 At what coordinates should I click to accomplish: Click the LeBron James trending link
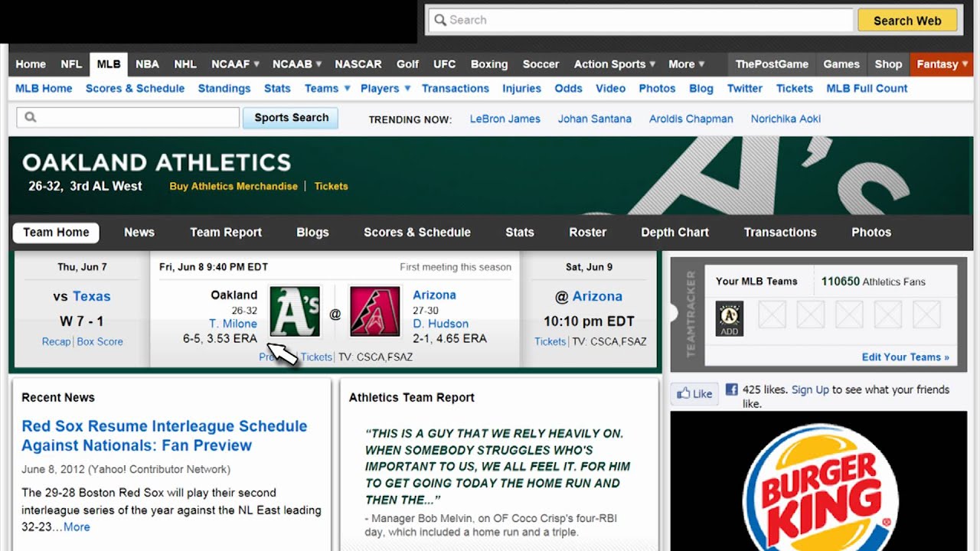(505, 119)
